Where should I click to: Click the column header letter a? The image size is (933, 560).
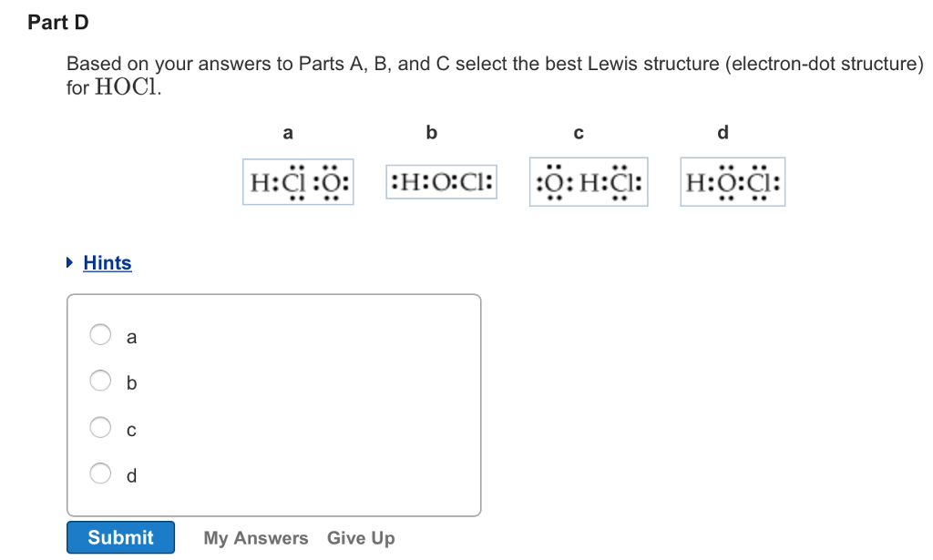point(288,133)
